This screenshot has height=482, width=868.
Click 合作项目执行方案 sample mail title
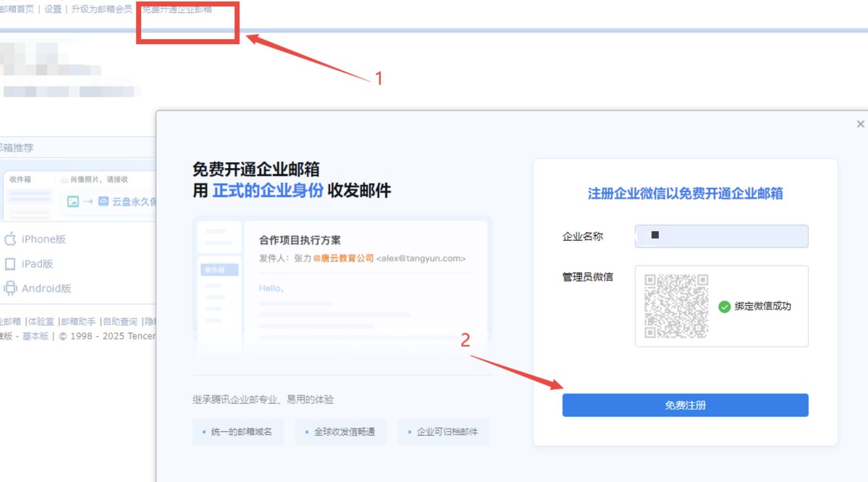coord(300,240)
